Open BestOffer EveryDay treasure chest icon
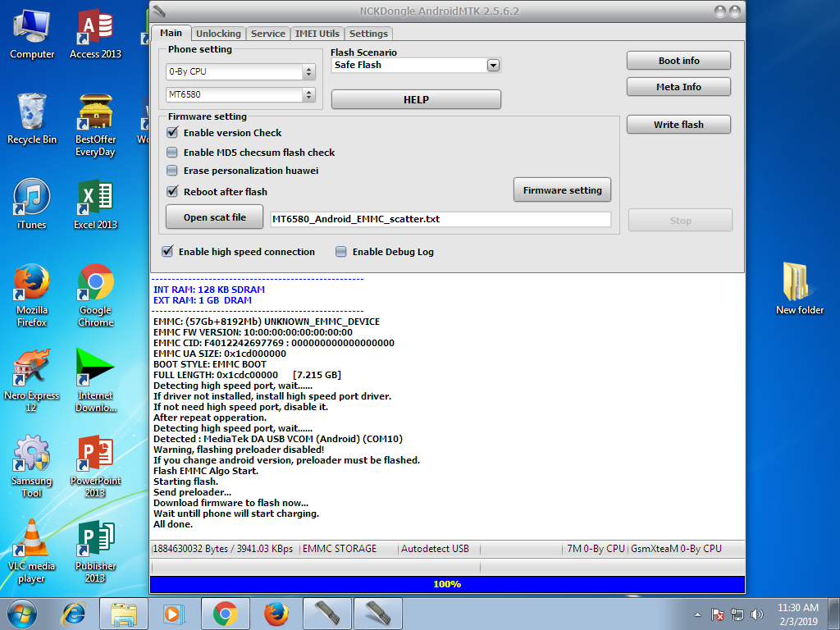This screenshot has width=840, height=630. (95, 126)
